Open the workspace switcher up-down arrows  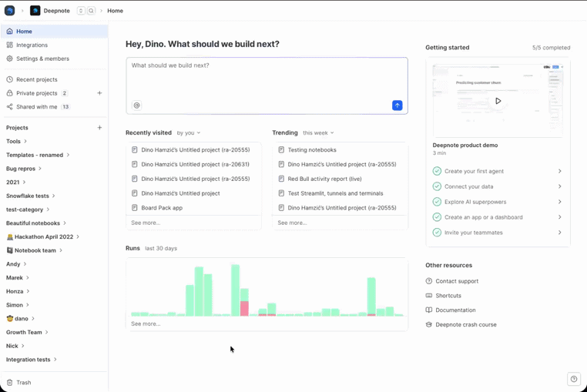(x=81, y=11)
